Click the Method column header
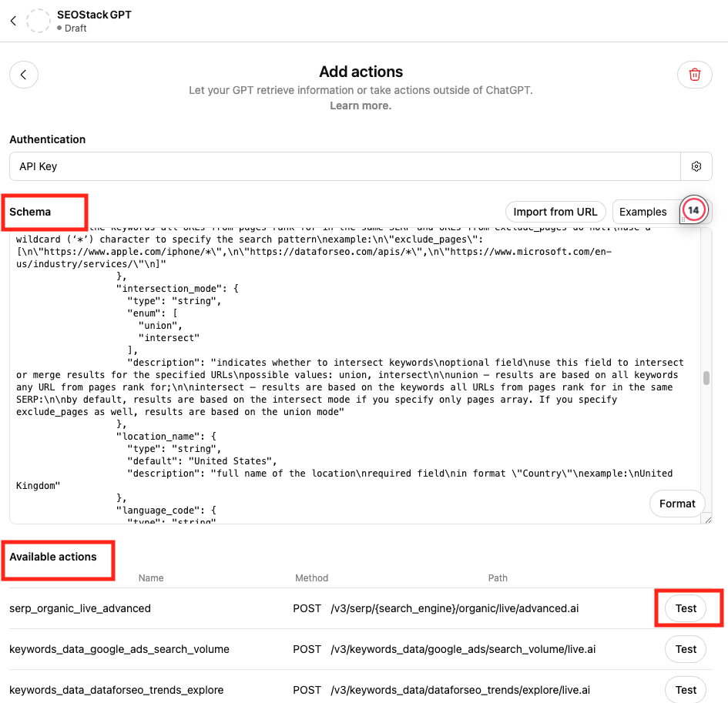Image resolution: width=728 pixels, height=703 pixels. click(311, 578)
